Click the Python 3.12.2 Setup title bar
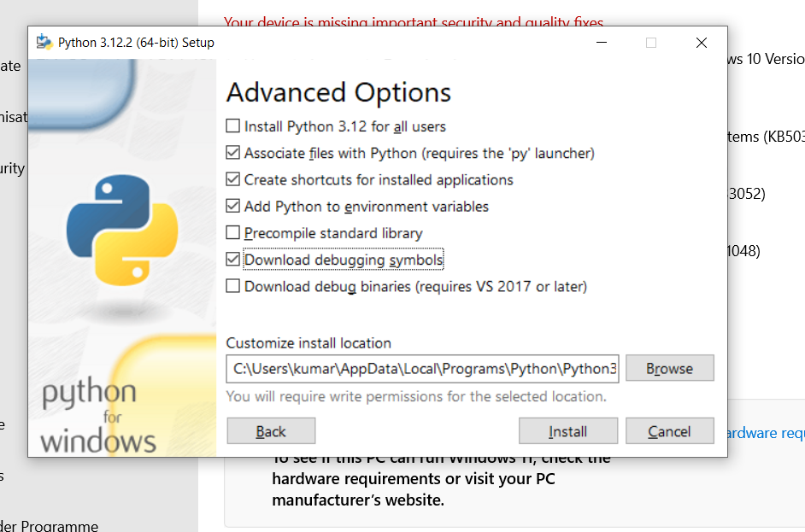The image size is (805, 532). (342, 42)
